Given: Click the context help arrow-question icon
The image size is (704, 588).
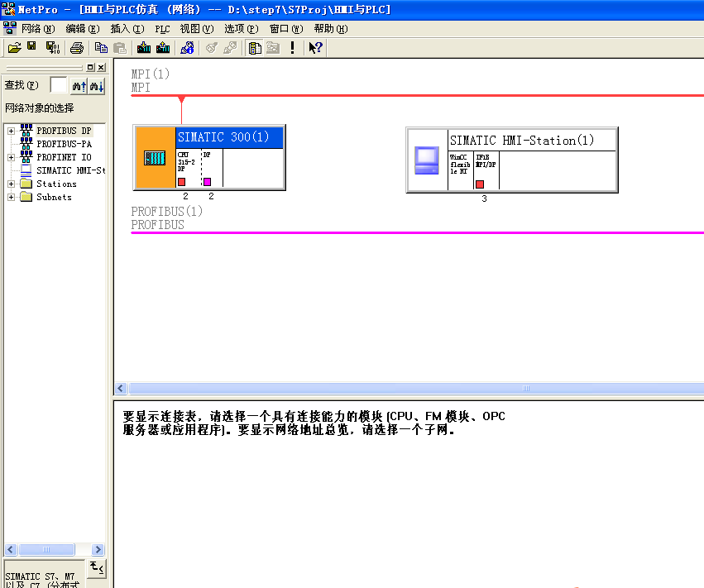Looking at the screenshot, I should point(316,48).
